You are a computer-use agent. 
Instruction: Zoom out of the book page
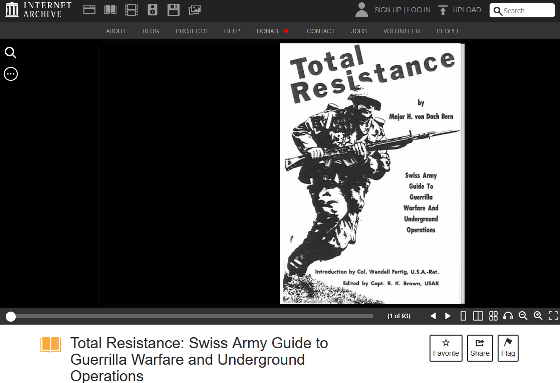point(523,315)
